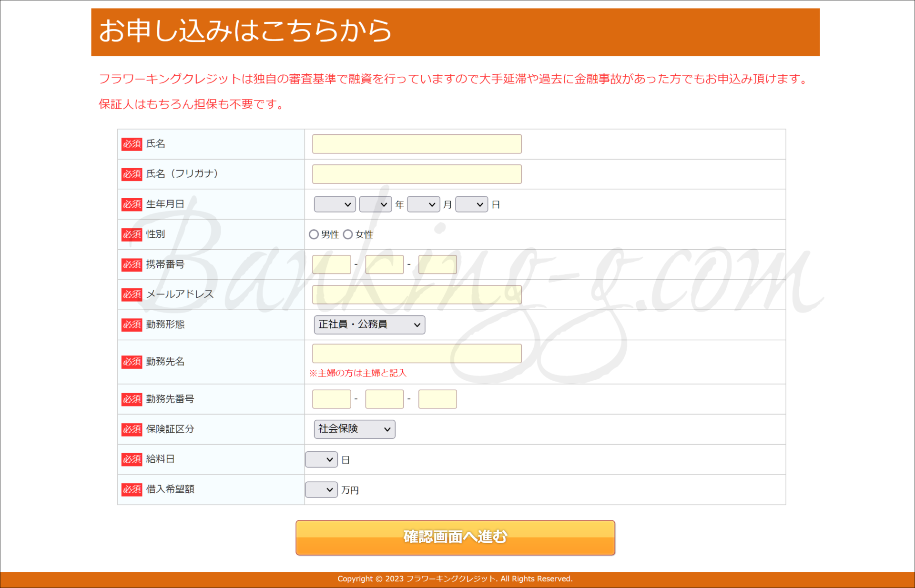Focus the メールアドレス email field
This screenshot has height=588, width=915.
417,294
